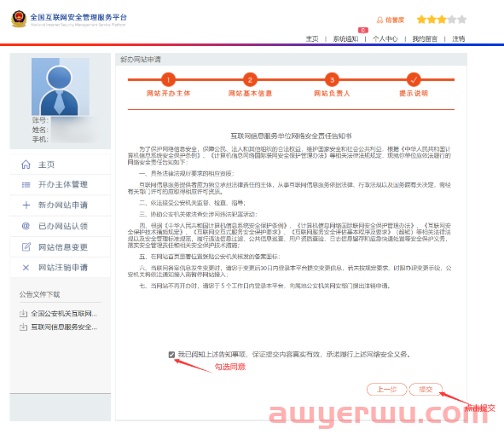The height and width of the screenshot is (440, 504).
Task: Click the list icon beside 开办主体管理
Action: point(26,185)
